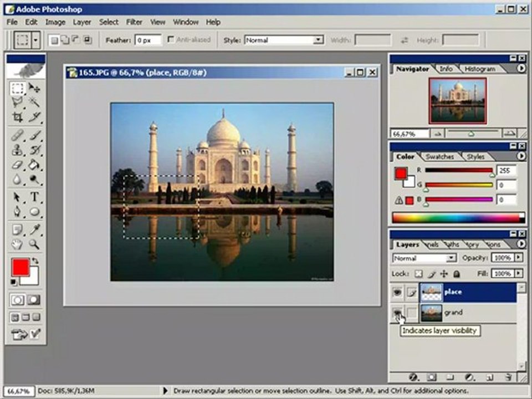Open the File menu

(x=12, y=22)
